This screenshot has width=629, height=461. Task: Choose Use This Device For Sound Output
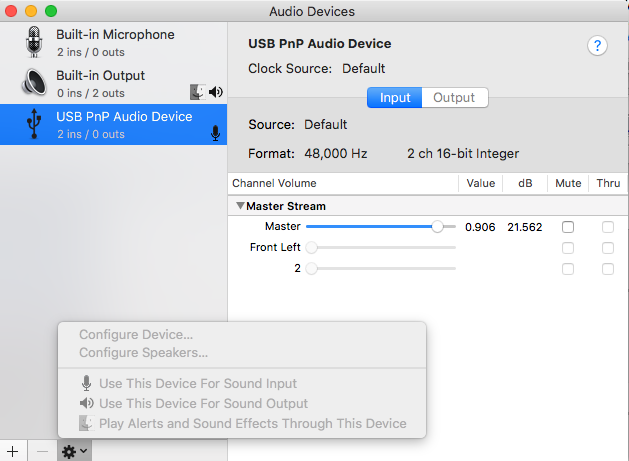click(203, 404)
